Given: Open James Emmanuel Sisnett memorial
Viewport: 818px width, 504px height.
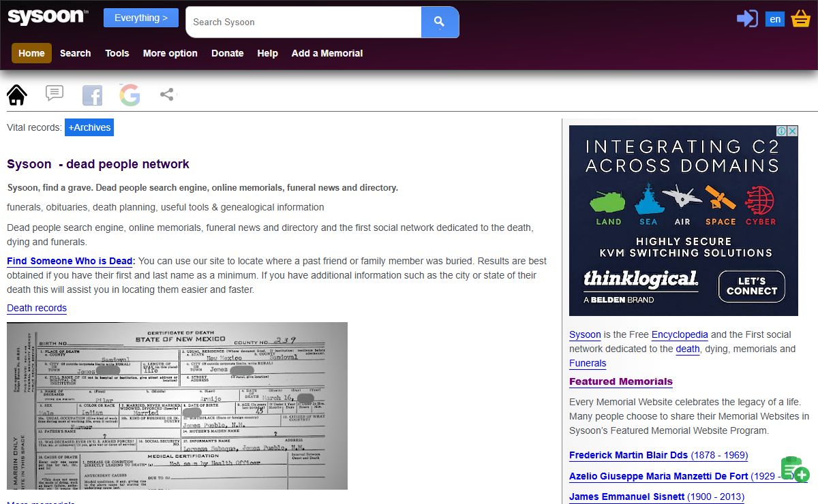Looking at the screenshot, I should pos(656,497).
